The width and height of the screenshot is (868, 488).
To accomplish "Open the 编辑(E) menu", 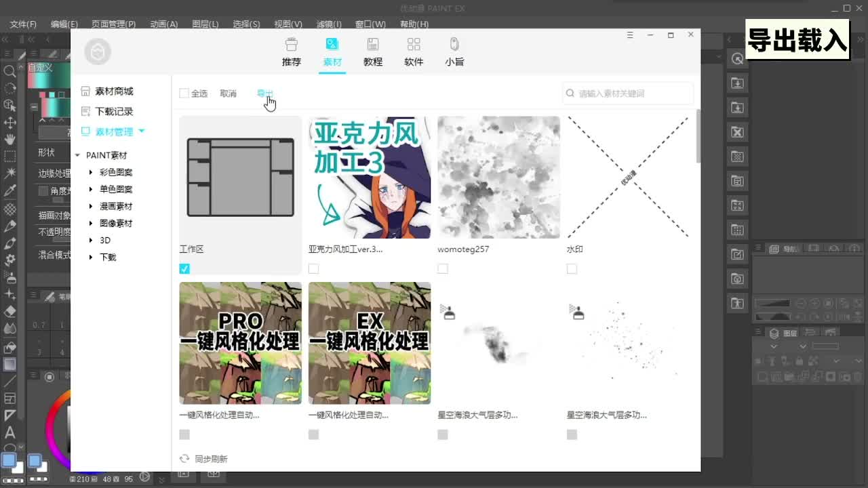I will [64, 24].
